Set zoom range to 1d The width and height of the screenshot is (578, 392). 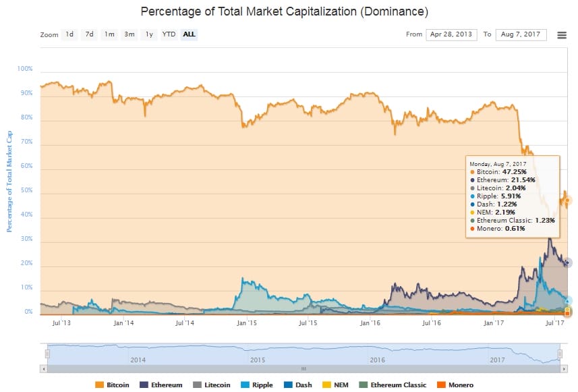point(69,34)
